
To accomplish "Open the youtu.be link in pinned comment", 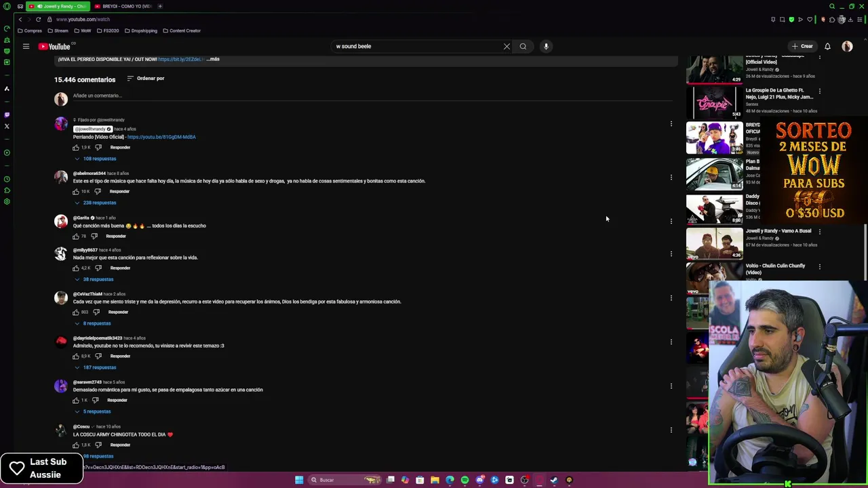I will 161,137.
